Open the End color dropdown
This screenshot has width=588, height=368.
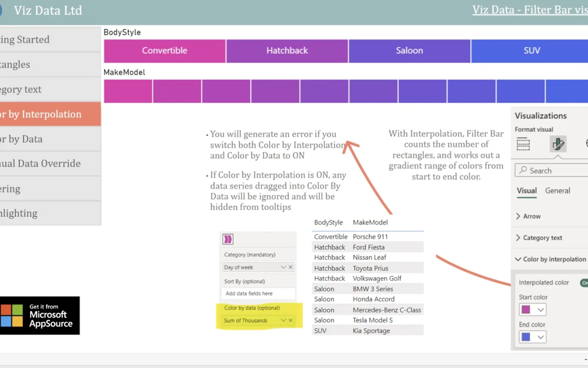click(x=541, y=337)
